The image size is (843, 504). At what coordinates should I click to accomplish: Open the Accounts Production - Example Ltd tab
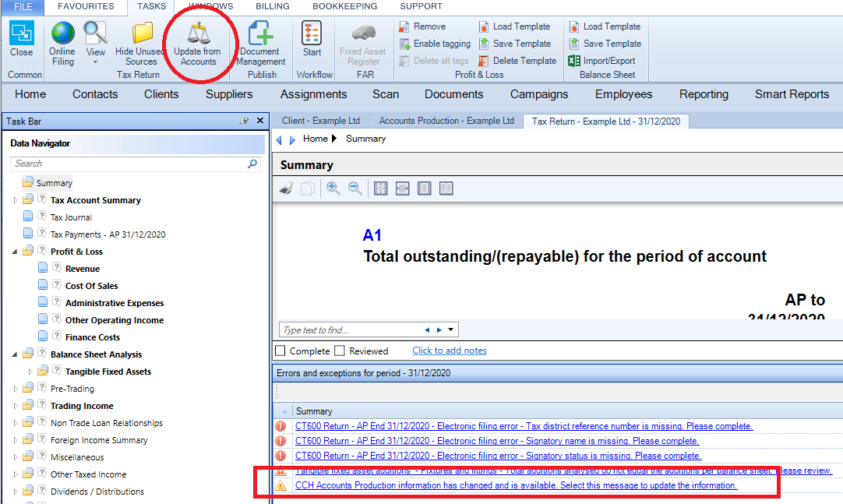(x=446, y=121)
